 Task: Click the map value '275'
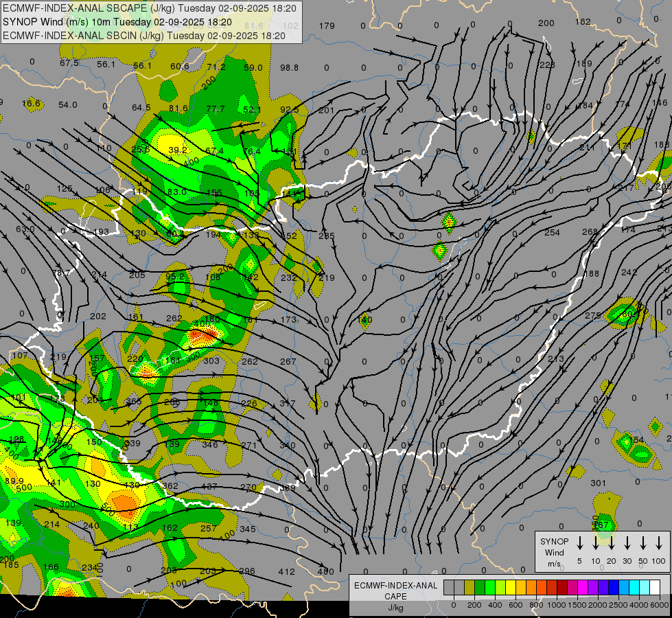point(592,316)
